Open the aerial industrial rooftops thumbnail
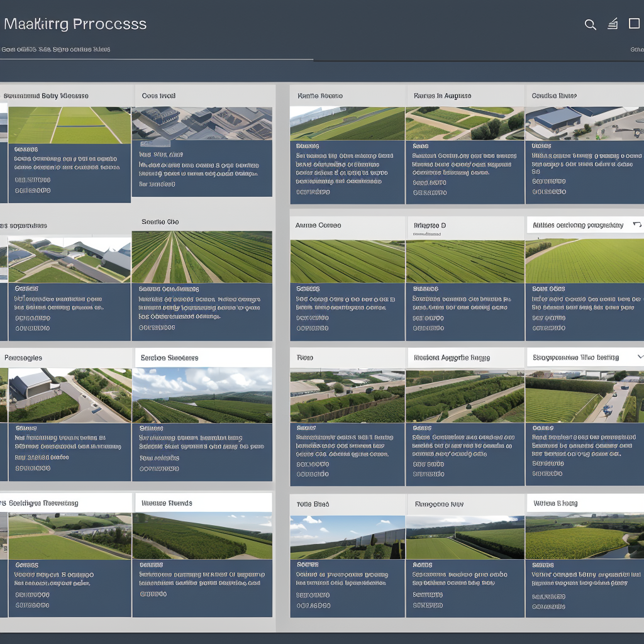This screenshot has width=644, height=644. (x=202, y=123)
